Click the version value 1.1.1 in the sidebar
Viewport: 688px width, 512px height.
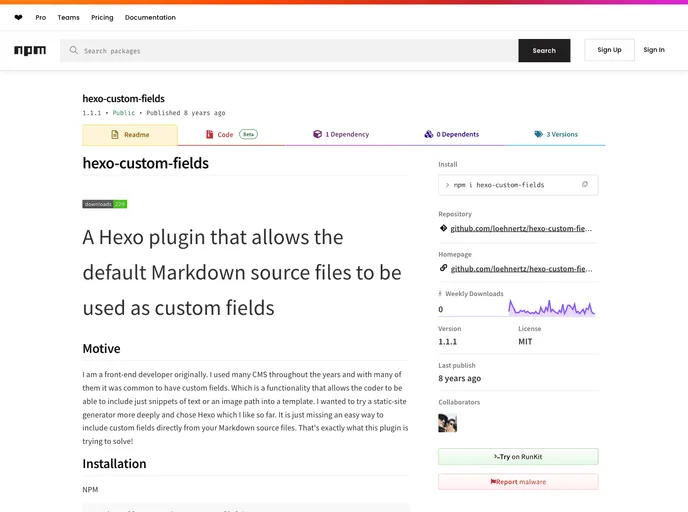[x=448, y=341]
